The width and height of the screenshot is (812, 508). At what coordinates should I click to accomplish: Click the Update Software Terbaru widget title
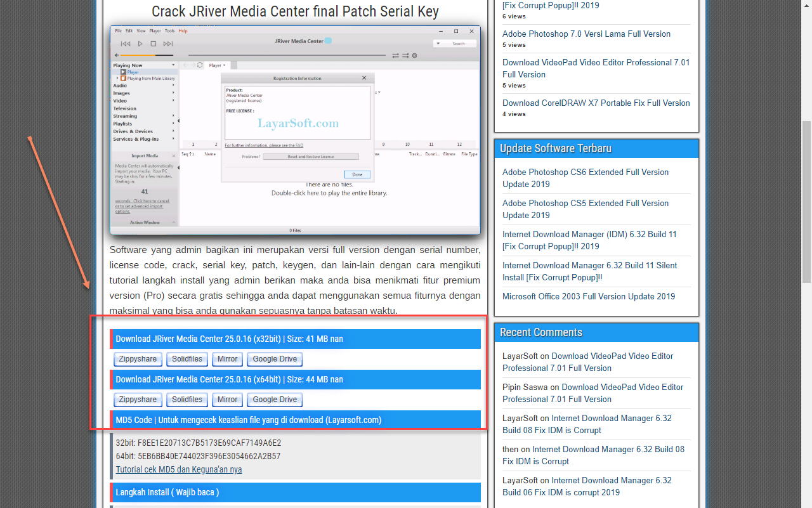coord(556,148)
